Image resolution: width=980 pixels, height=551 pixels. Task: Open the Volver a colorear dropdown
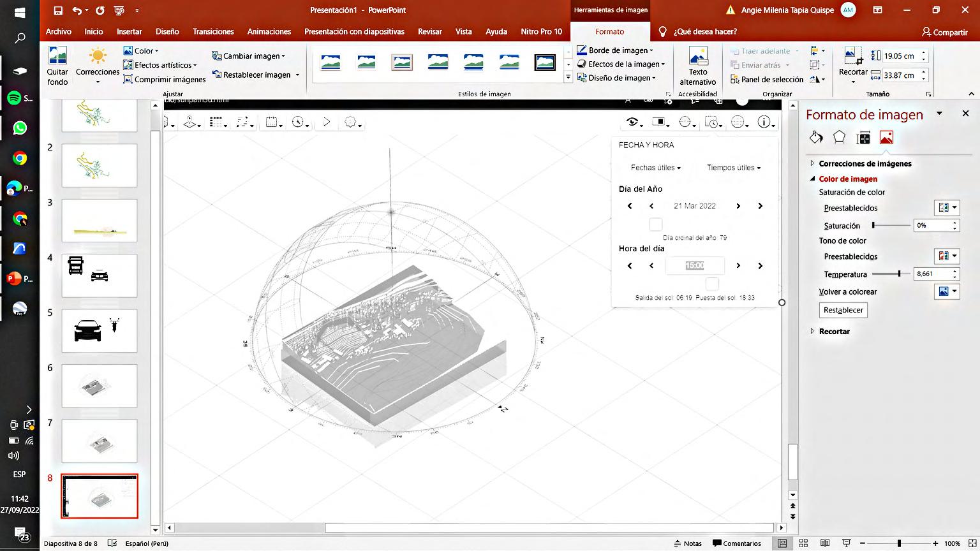pyautogui.click(x=947, y=291)
